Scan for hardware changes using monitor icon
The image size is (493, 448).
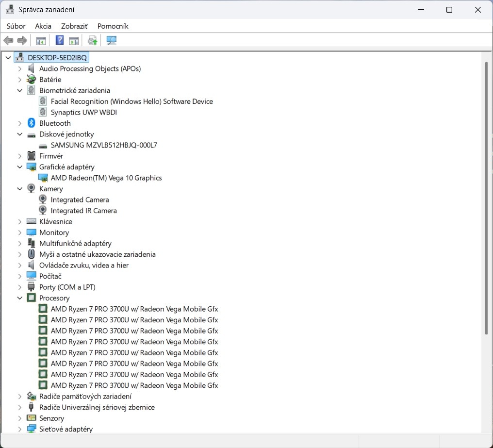pos(112,40)
